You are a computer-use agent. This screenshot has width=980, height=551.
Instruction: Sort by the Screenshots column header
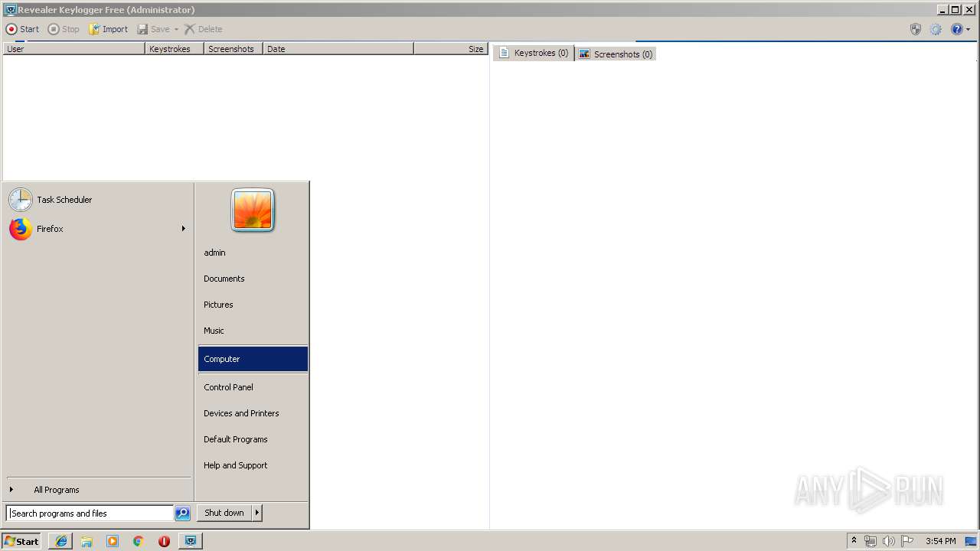click(234, 49)
